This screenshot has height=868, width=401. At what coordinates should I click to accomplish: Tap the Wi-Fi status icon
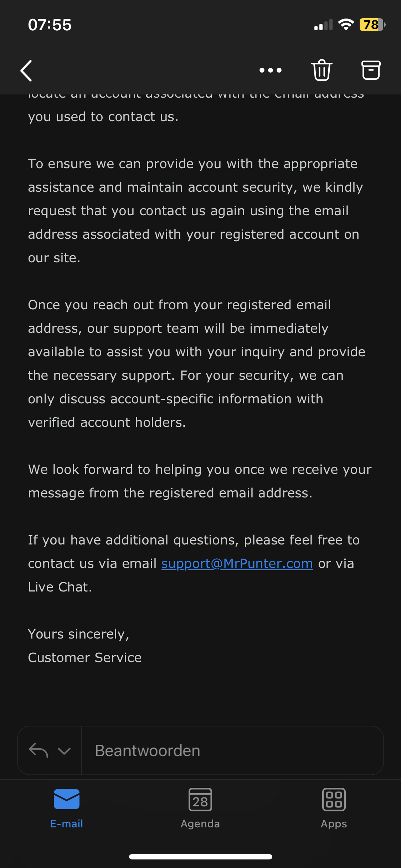pos(346,25)
